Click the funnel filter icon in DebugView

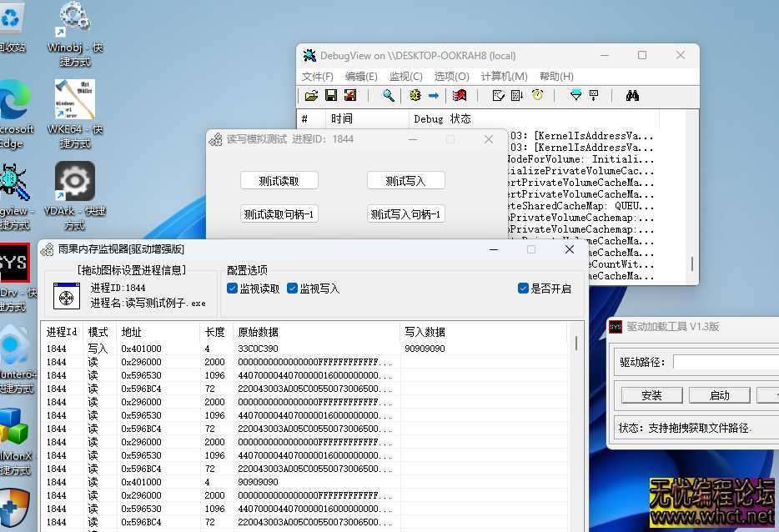[x=578, y=95]
